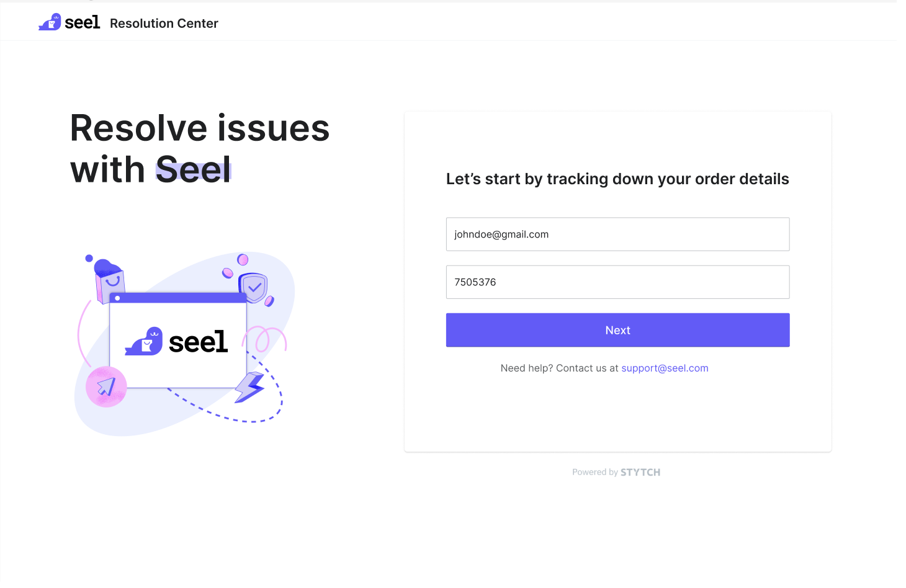Click the pink cursor arrow circle icon
906x588 pixels.
tap(106, 387)
